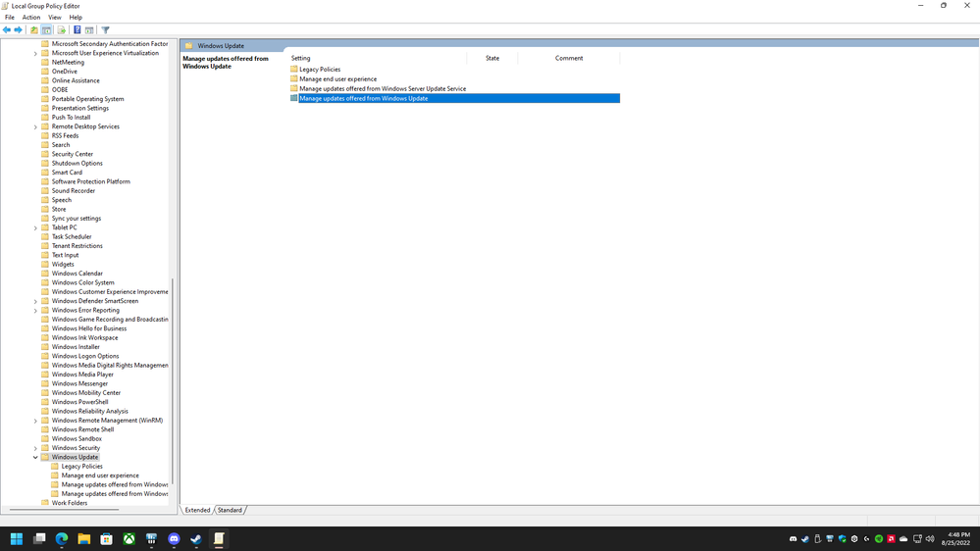Open the File menu
980x551 pixels.
tap(10, 18)
